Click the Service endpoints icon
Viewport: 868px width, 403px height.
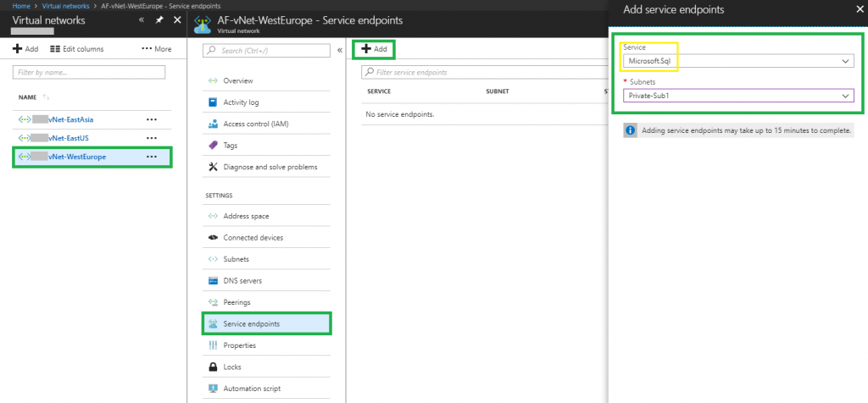point(213,324)
